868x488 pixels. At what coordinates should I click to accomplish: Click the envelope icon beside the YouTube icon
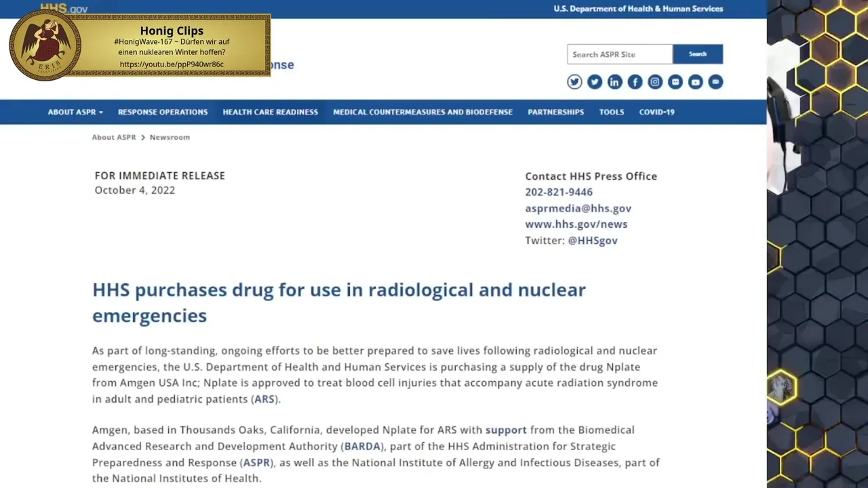715,82
